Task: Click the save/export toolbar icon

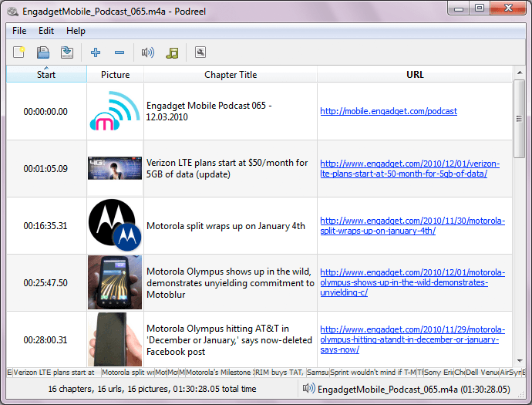Action: (67, 52)
